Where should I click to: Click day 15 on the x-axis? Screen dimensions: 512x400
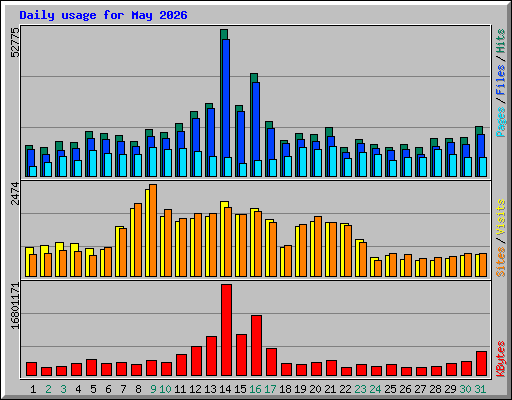pos(240,389)
